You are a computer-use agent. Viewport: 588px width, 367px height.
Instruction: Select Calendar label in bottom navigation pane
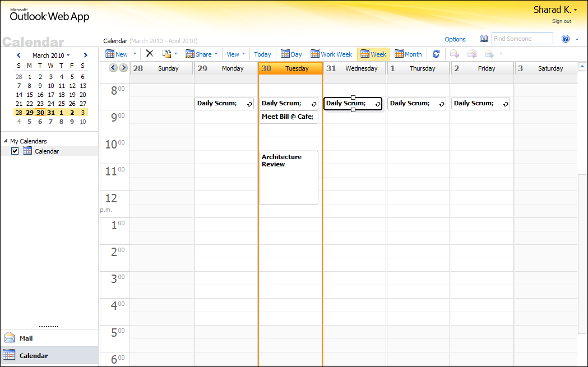point(34,356)
